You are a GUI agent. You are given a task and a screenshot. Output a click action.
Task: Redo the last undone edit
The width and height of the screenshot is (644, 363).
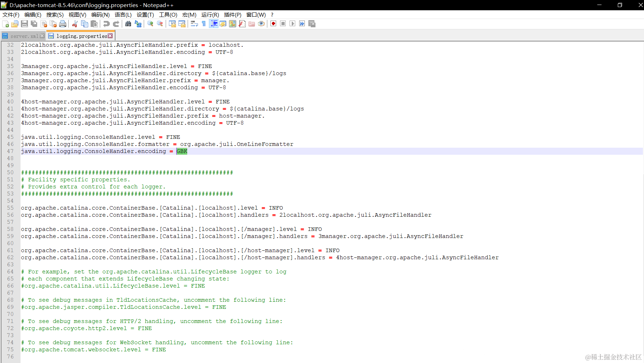point(116,24)
